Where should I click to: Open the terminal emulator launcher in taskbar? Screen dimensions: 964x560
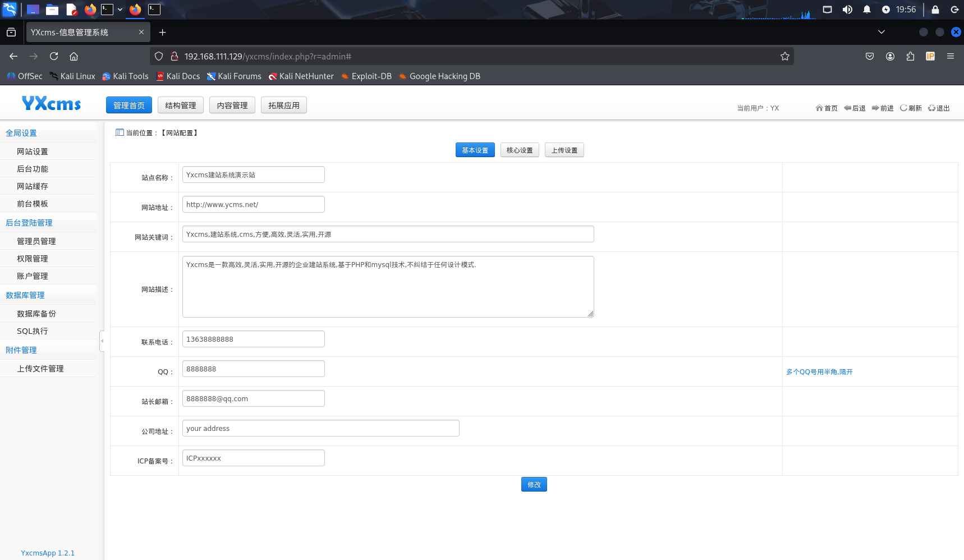click(107, 10)
